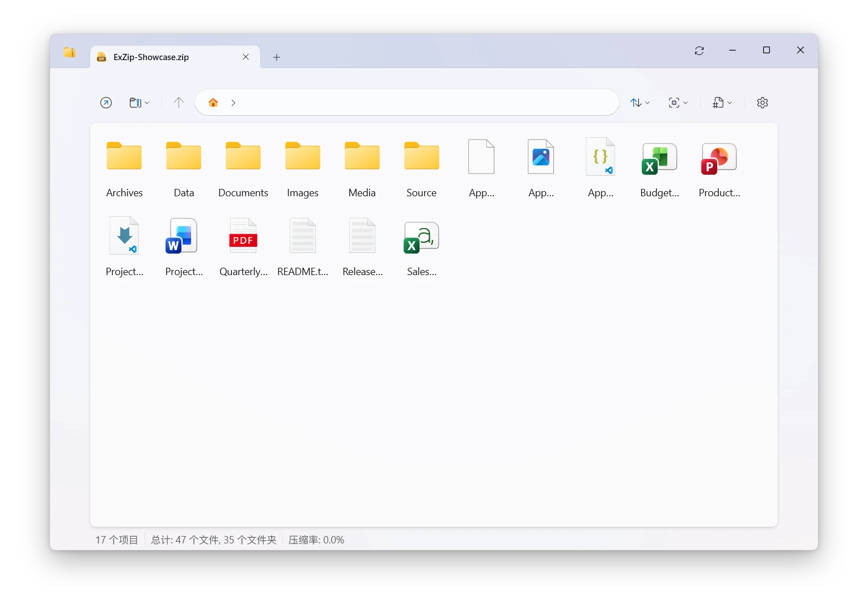The image size is (868, 616).
Task: Select the App file with picture icon
Action: click(x=541, y=168)
